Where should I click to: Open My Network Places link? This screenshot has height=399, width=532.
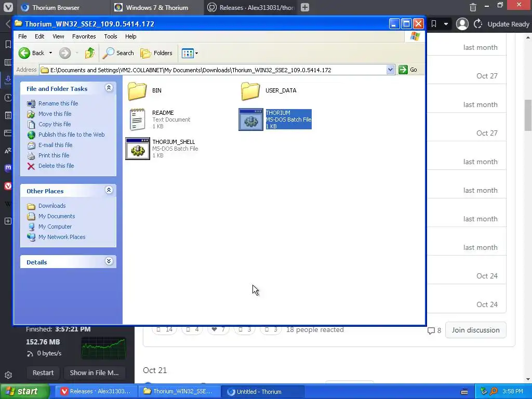pyautogui.click(x=62, y=237)
